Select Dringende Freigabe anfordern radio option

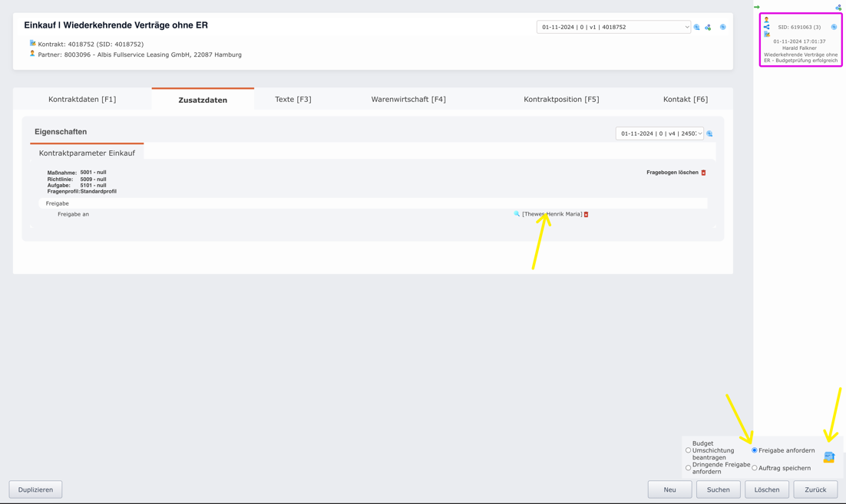689,468
